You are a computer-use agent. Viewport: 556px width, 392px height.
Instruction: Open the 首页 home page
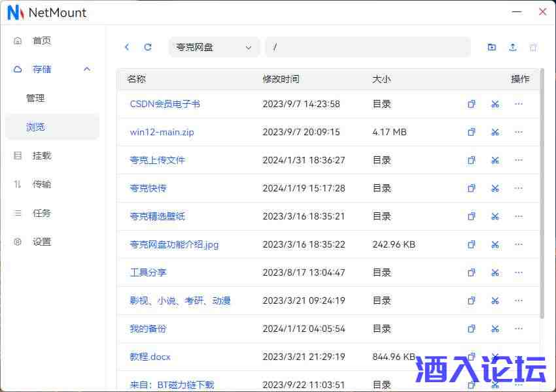pyautogui.click(x=42, y=41)
